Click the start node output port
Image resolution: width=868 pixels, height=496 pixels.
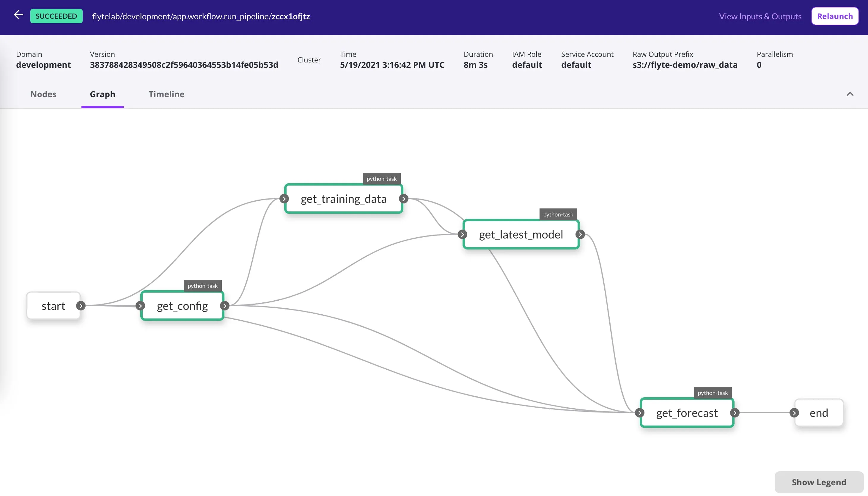point(81,306)
